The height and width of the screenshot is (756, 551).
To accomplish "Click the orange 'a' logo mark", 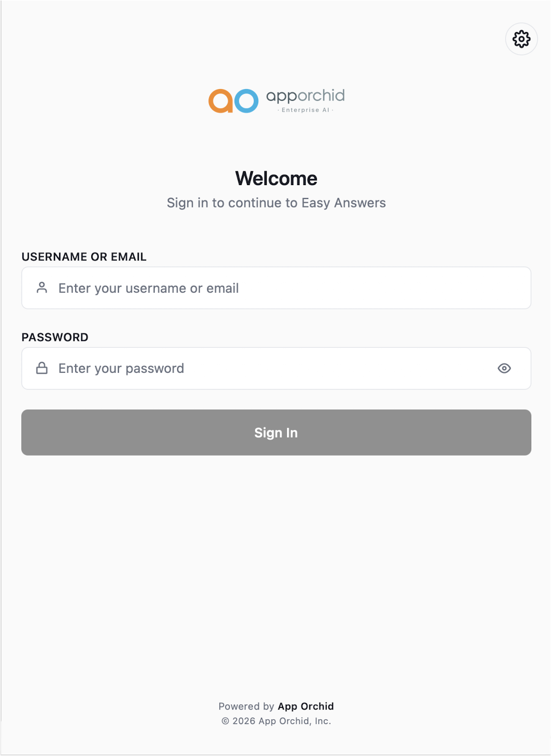I will (x=221, y=101).
